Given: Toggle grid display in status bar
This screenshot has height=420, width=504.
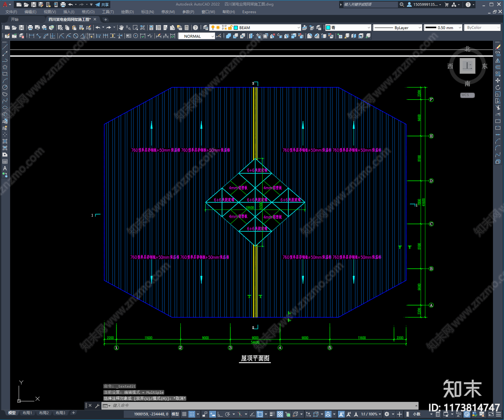Looking at the screenshot, I should click(184, 414).
